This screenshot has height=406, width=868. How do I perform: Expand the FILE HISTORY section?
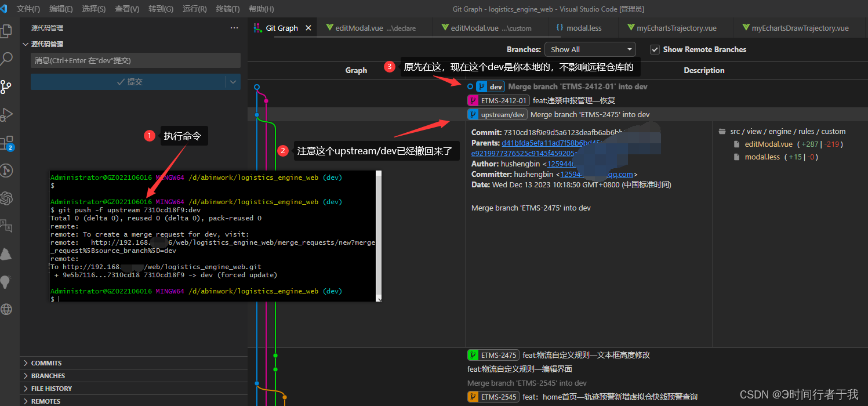click(133, 389)
